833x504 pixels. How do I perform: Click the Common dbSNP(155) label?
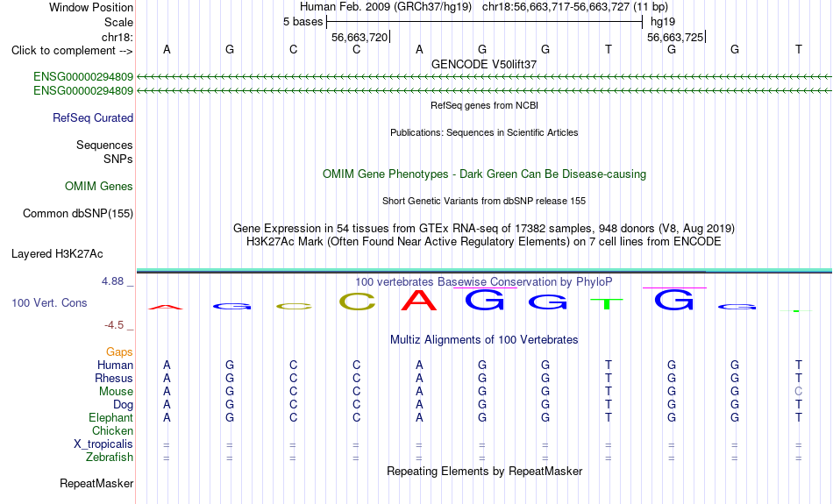click(x=78, y=214)
